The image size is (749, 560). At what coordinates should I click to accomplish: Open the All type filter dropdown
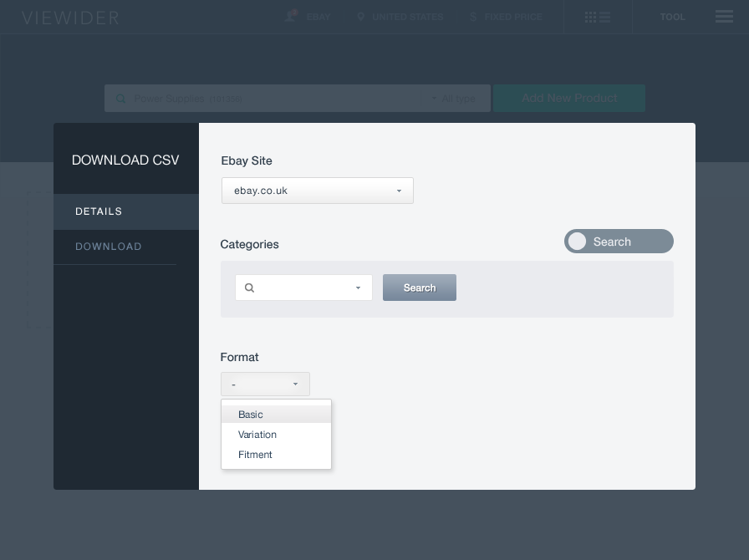453,99
